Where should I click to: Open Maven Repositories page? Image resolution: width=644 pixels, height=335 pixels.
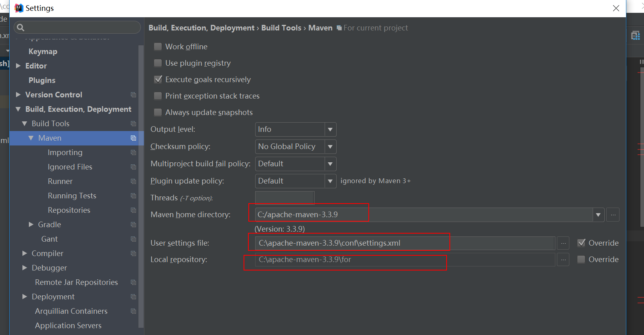click(69, 210)
